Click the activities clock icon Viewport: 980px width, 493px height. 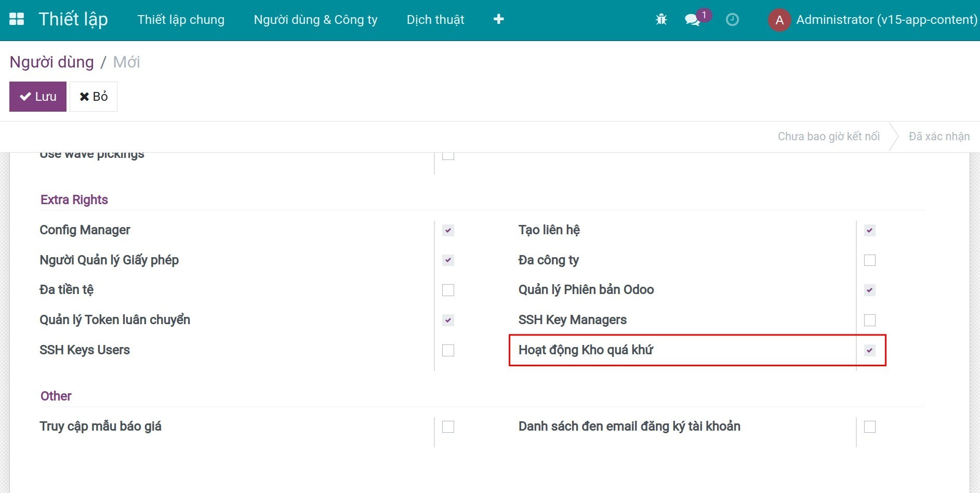(732, 20)
